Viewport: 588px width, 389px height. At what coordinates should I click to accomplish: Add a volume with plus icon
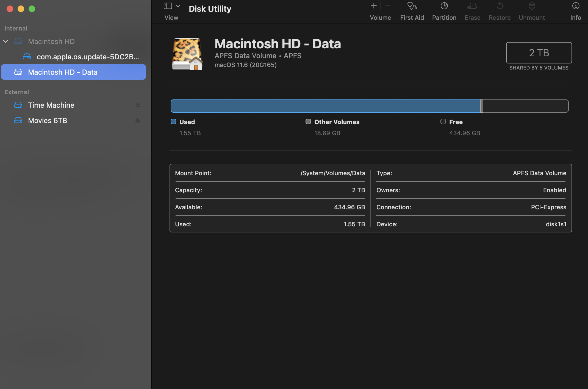coord(374,6)
